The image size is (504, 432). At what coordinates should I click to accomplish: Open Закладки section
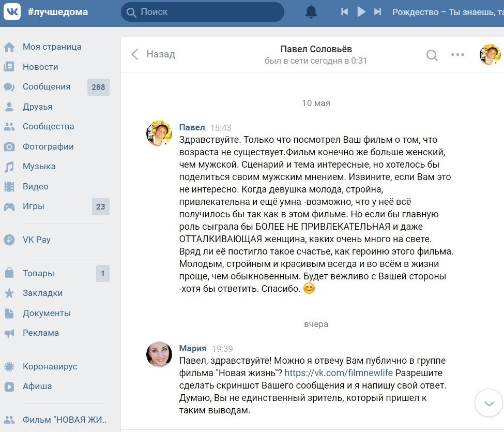pyautogui.click(x=42, y=293)
